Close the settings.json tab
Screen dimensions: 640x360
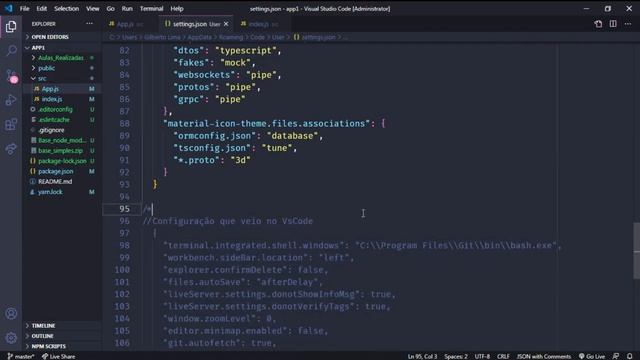point(226,24)
